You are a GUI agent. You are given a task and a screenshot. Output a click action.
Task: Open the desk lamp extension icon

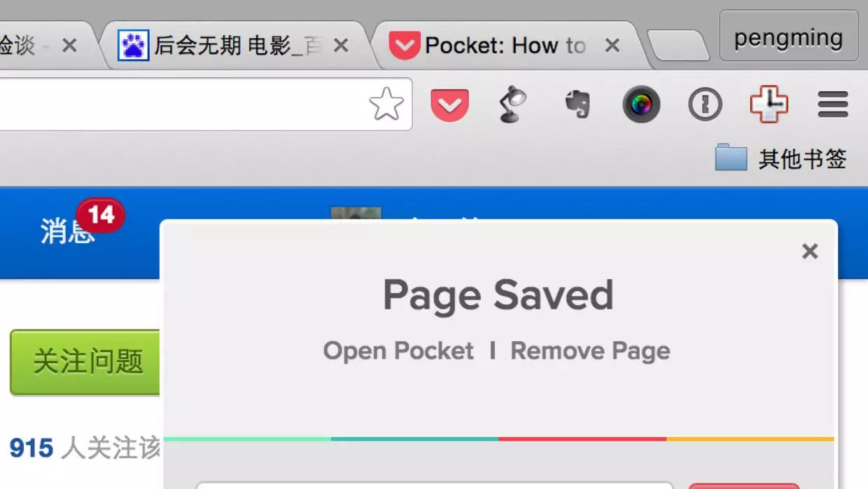point(512,104)
